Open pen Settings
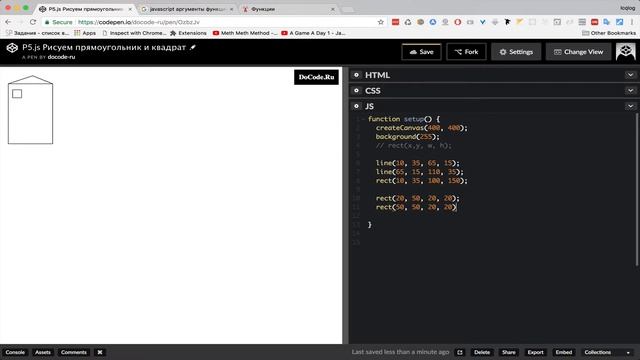Viewport: 640px width, 360px height. (x=516, y=52)
